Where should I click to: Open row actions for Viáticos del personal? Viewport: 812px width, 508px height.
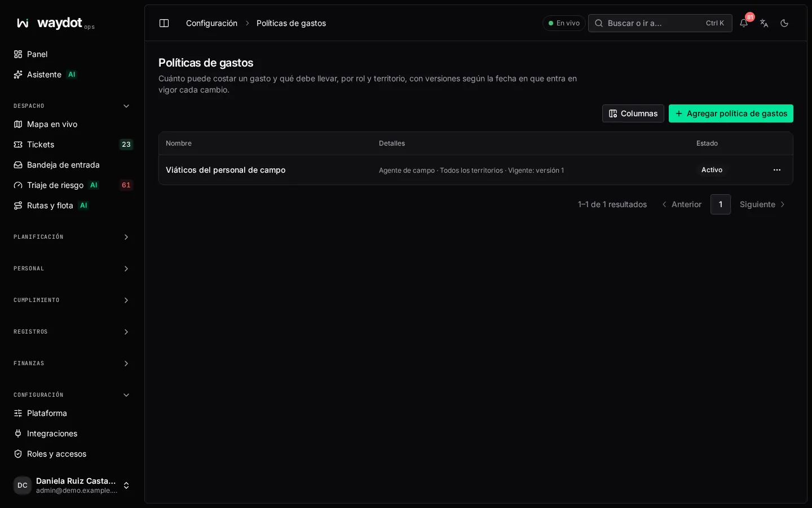[777, 170]
